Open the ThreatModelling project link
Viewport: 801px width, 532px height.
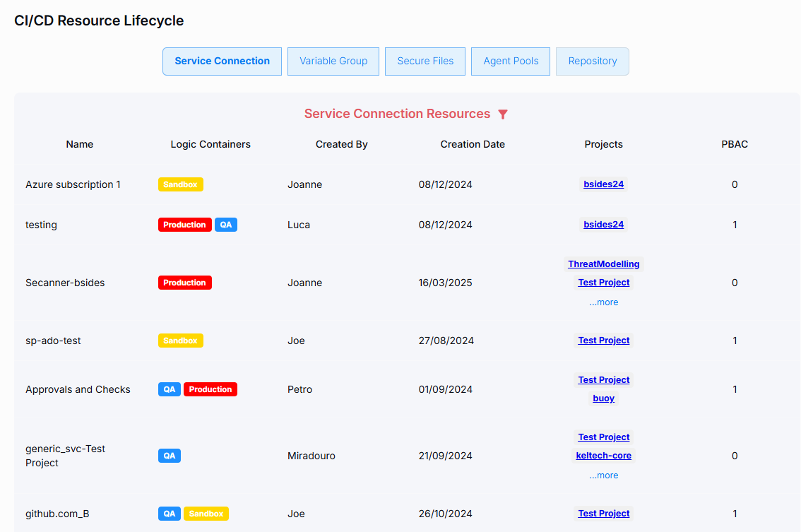tap(603, 264)
